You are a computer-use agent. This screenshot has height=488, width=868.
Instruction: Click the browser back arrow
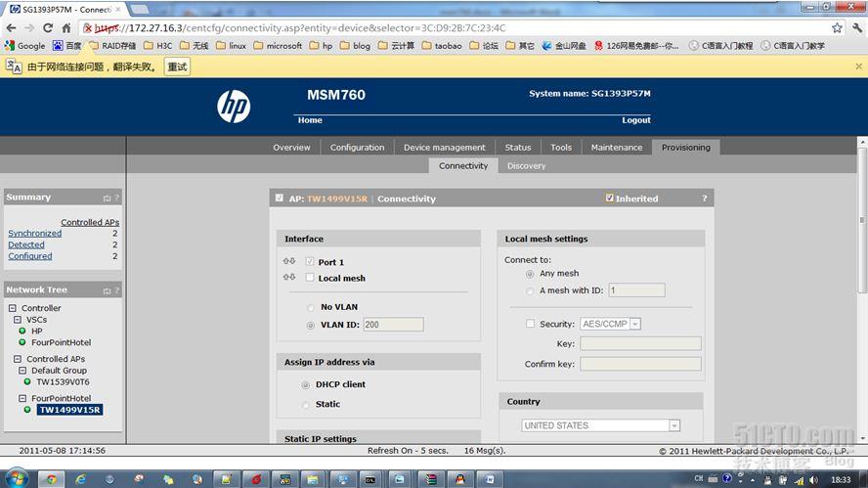click(x=11, y=27)
